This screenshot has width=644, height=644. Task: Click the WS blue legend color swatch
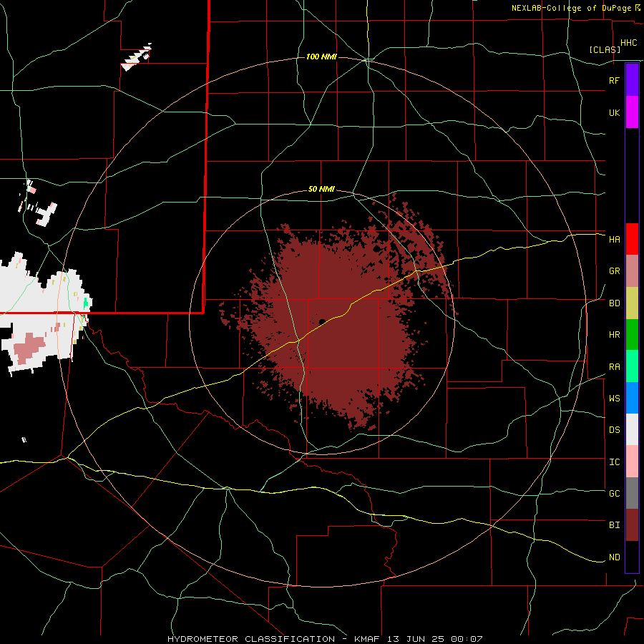point(632,398)
